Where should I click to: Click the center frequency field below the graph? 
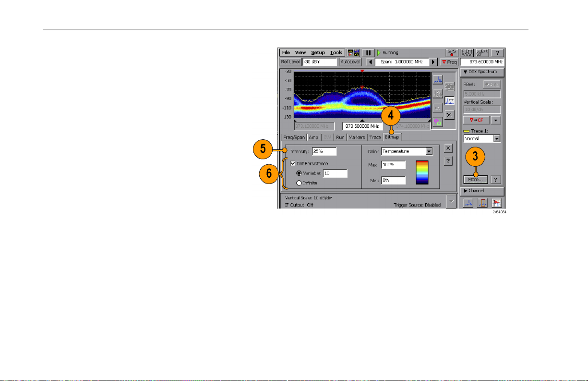click(362, 126)
